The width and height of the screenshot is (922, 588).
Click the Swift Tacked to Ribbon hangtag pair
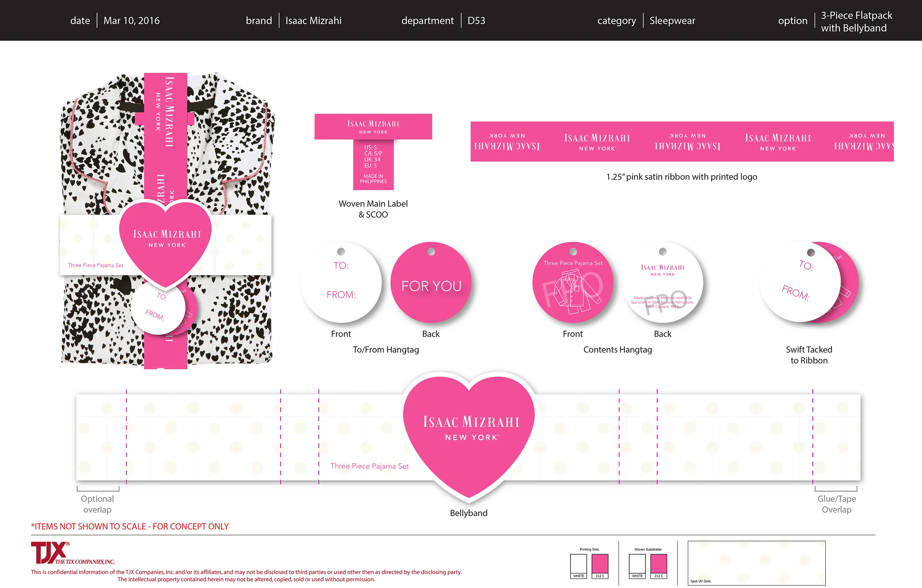click(809, 281)
